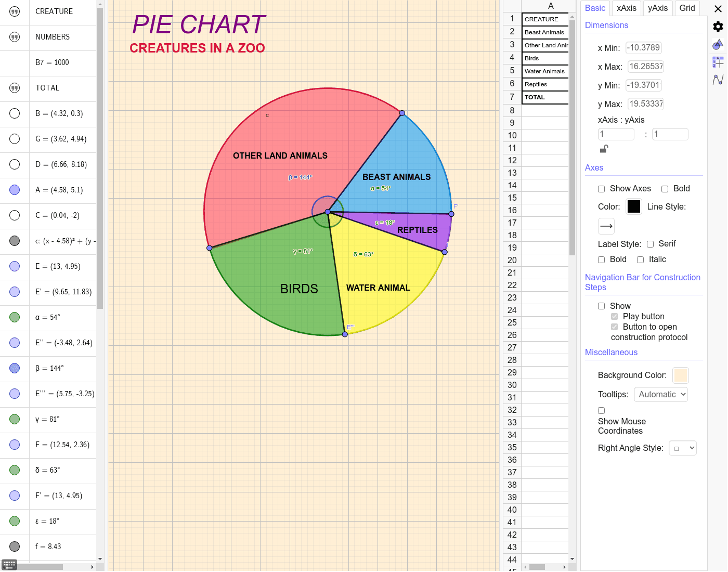Open the virtual keyboard icon
The image size is (728, 572).
9,564
